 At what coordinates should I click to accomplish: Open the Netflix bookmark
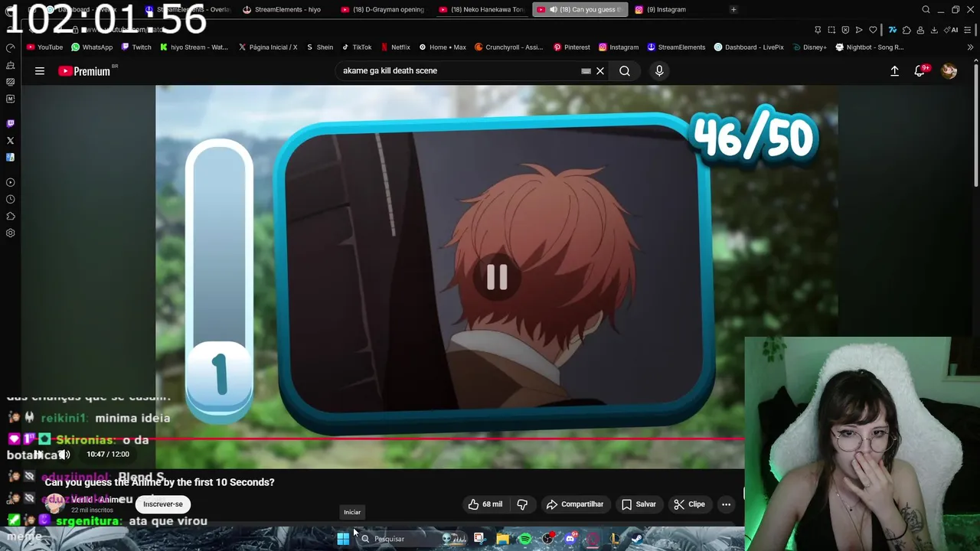coord(395,47)
